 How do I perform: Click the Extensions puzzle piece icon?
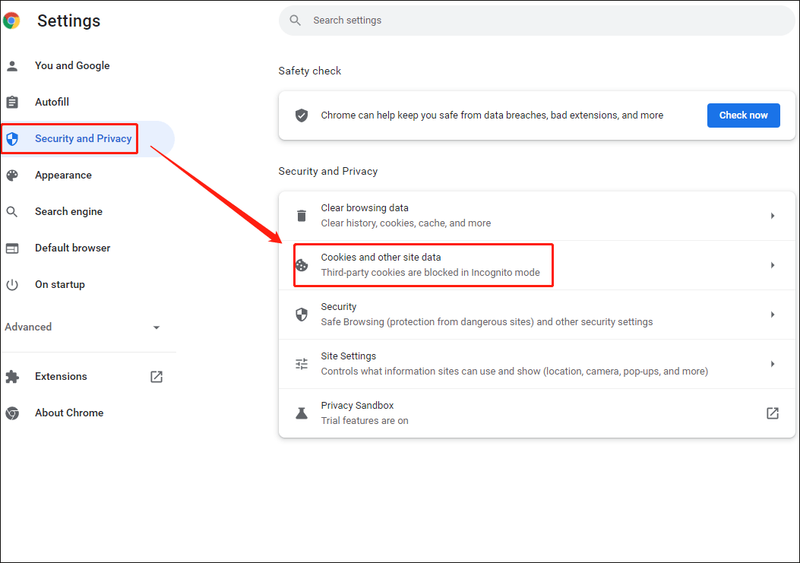point(12,377)
